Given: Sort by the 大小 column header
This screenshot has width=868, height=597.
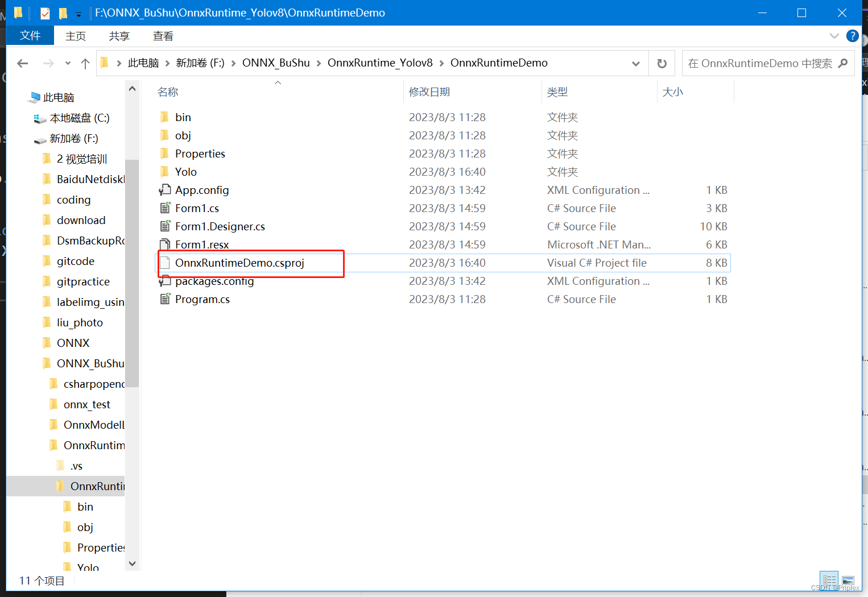Looking at the screenshot, I should pos(673,92).
